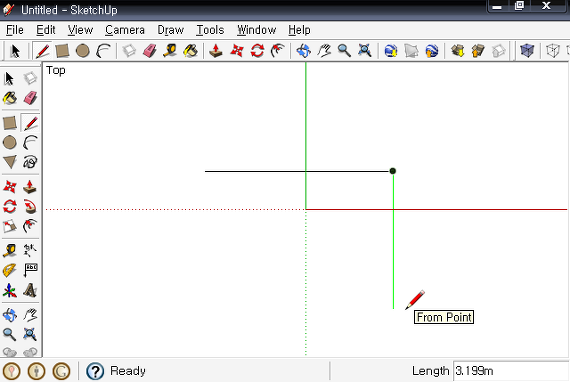This screenshot has width=570, height=382.
Task: Choose the Arc tool in the side palette
Action: coord(30,142)
